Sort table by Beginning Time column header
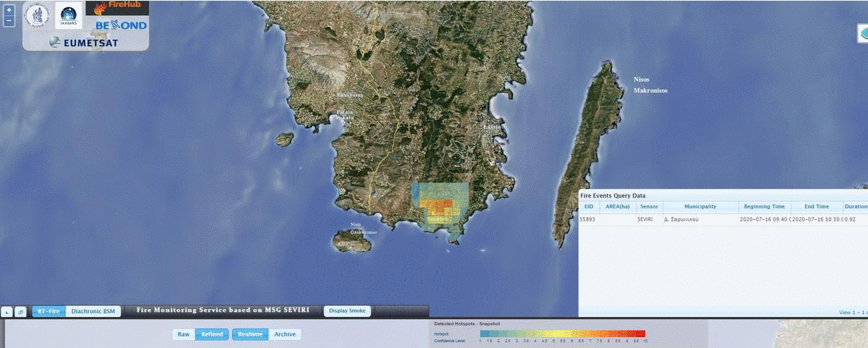 pos(765,207)
